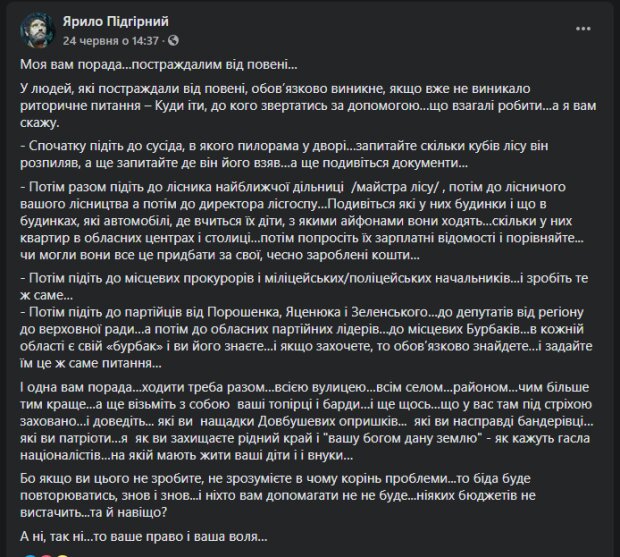
Task: Click the phrase '/майстра лісу/'
Action: (x=395, y=187)
